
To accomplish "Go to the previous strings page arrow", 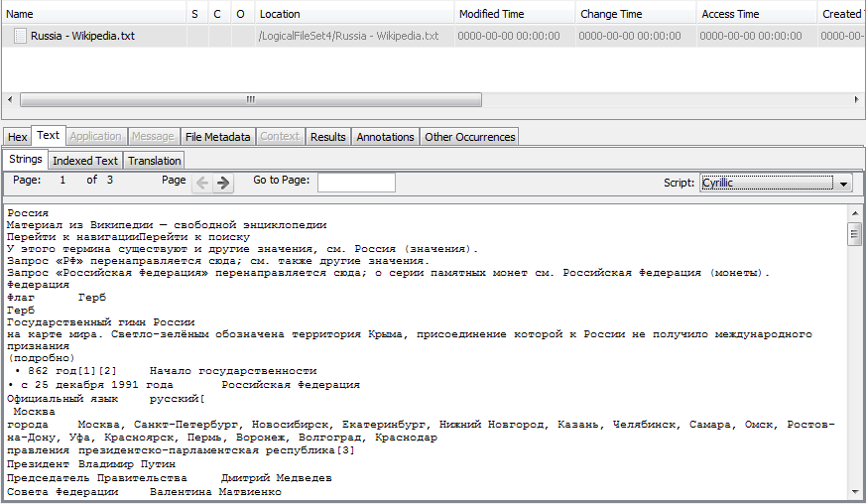I will (x=202, y=183).
